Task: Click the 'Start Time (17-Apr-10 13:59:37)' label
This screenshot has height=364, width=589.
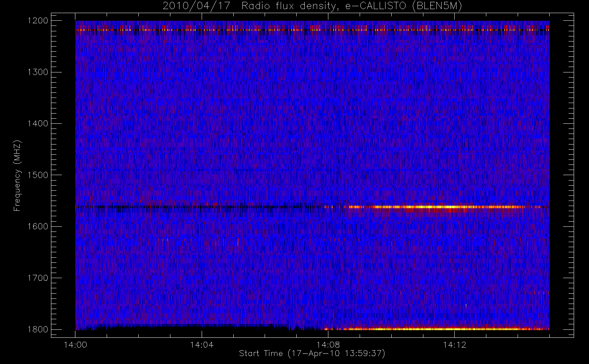Action: click(x=312, y=353)
